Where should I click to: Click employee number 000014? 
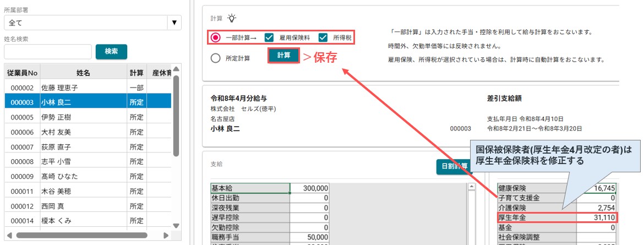click(x=22, y=221)
